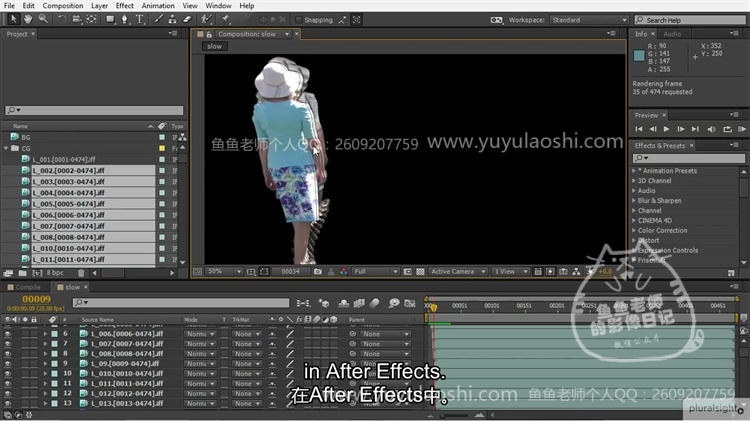Open the Graph Editor button
Screen dimensions: 750x421
click(409, 303)
